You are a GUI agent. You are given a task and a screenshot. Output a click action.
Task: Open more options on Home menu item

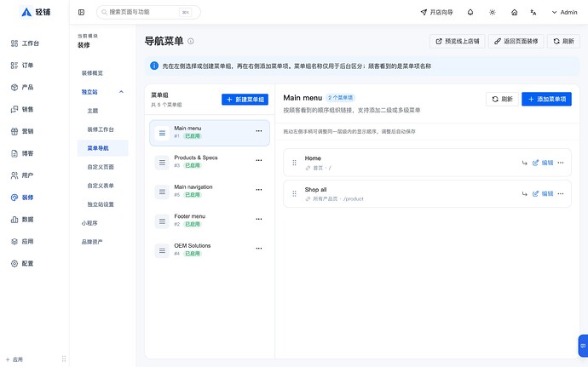click(x=561, y=163)
